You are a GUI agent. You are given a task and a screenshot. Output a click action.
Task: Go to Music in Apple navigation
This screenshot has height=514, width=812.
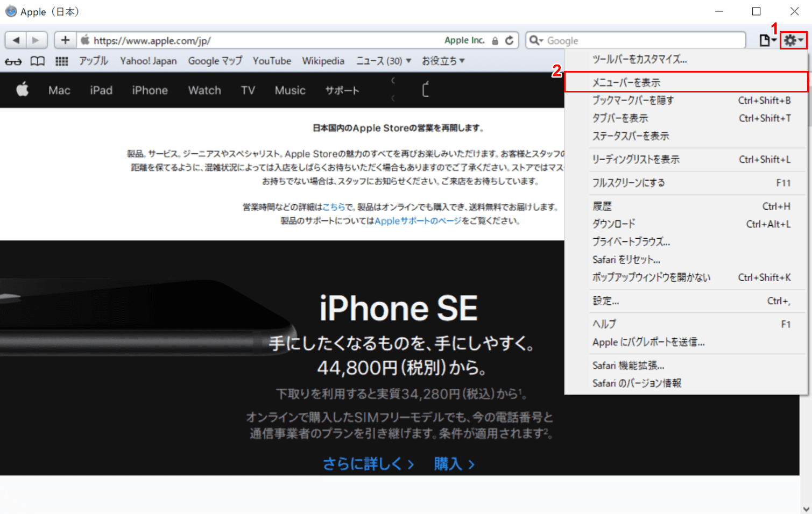[290, 90]
